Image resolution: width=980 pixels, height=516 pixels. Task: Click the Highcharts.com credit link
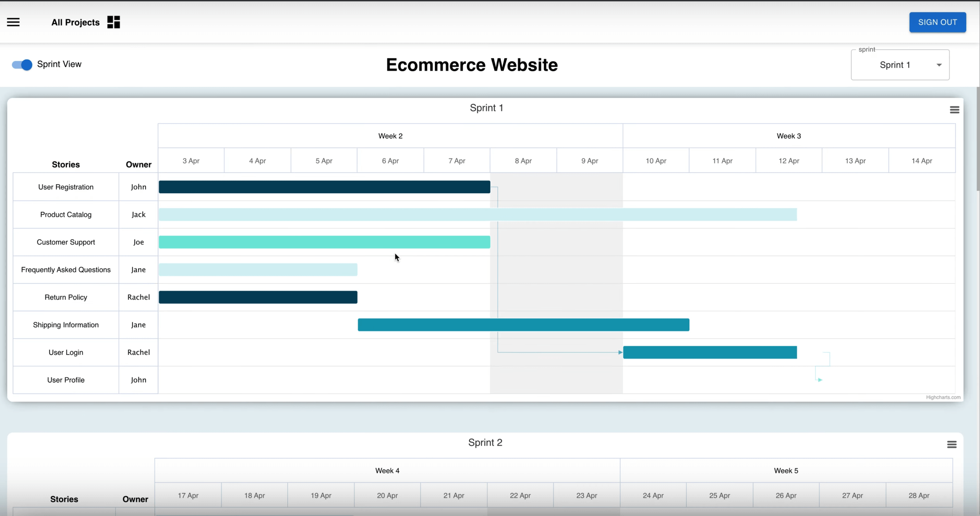(943, 397)
